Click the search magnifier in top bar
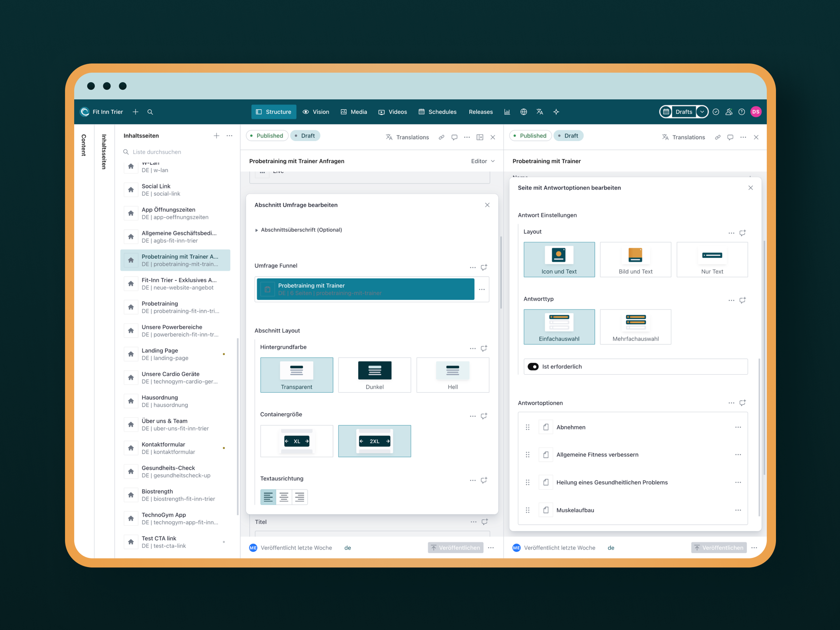This screenshot has height=630, width=840. tap(150, 112)
